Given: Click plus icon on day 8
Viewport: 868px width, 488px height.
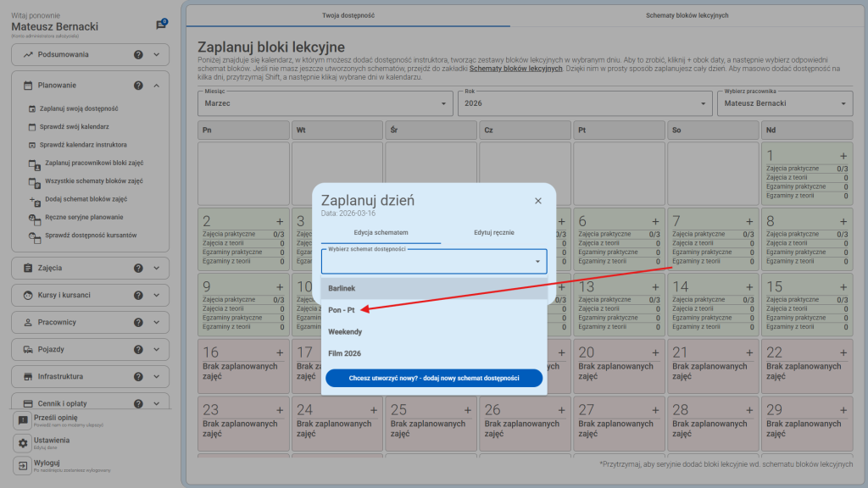Looking at the screenshot, I should click(x=843, y=221).
